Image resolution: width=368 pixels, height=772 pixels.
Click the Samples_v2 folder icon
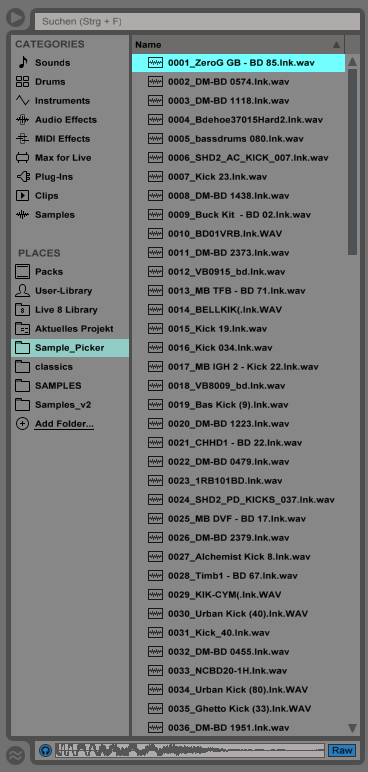point(23,405)
